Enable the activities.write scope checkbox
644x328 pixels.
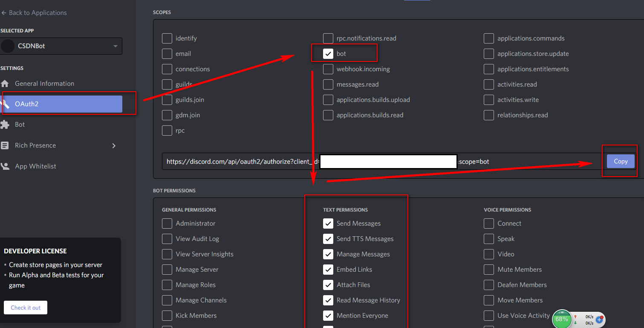pos(489,100)
